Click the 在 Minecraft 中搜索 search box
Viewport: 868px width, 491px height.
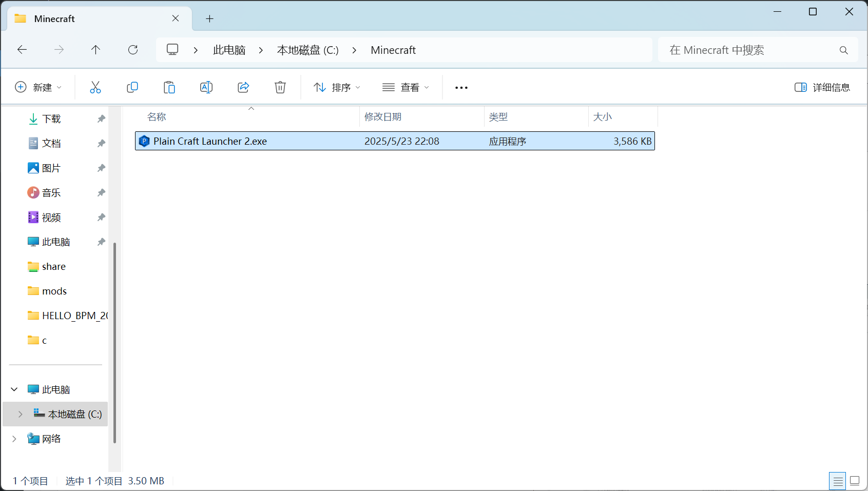coord(758,50)
